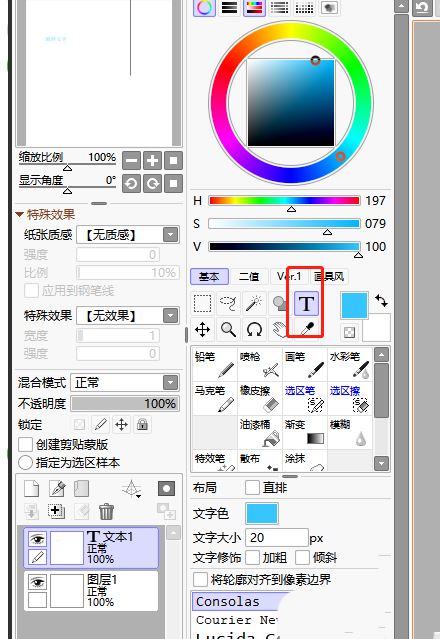This screenshot has width=440, height=639.
Task: Open the perspective ruler dropdown
Action: (132, 489)
